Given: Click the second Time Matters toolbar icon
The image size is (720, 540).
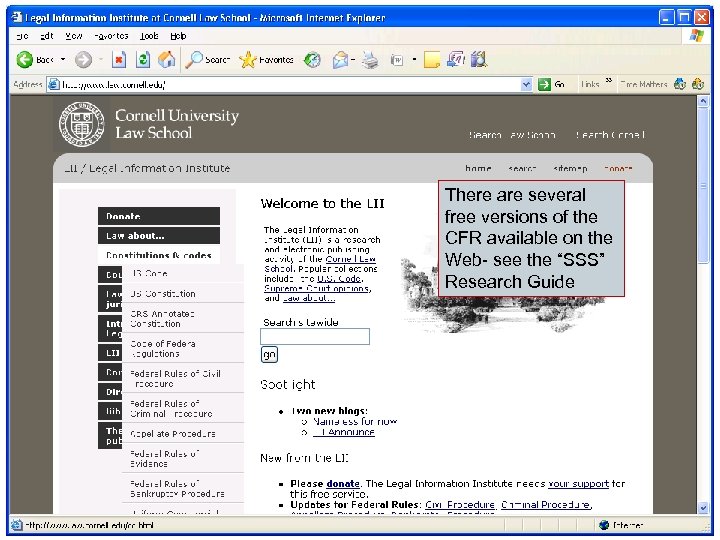Looking at the screenshot, I should (698, 84).
